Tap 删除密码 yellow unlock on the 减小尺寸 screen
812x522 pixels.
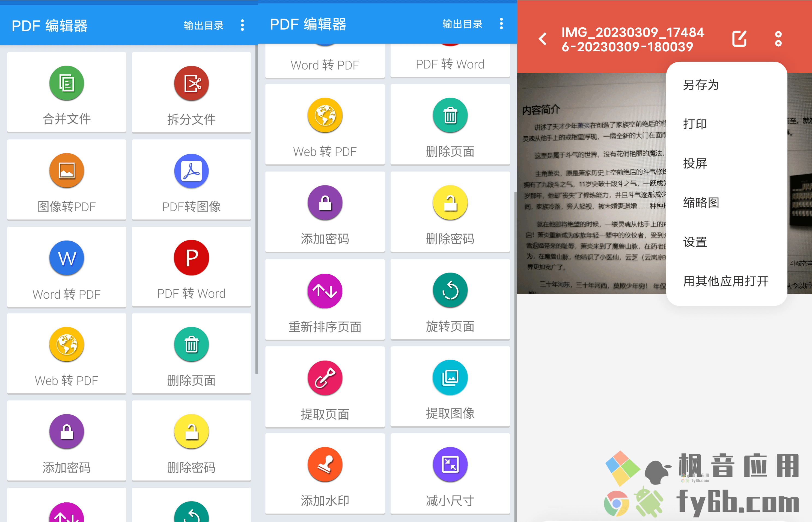click(450, 203)
